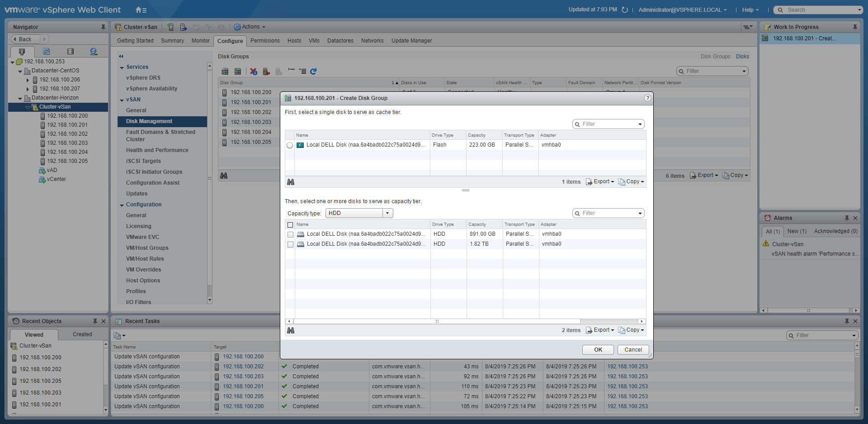Open Copy dropdown in capacity tier table footer

click(x=631, y=330)
